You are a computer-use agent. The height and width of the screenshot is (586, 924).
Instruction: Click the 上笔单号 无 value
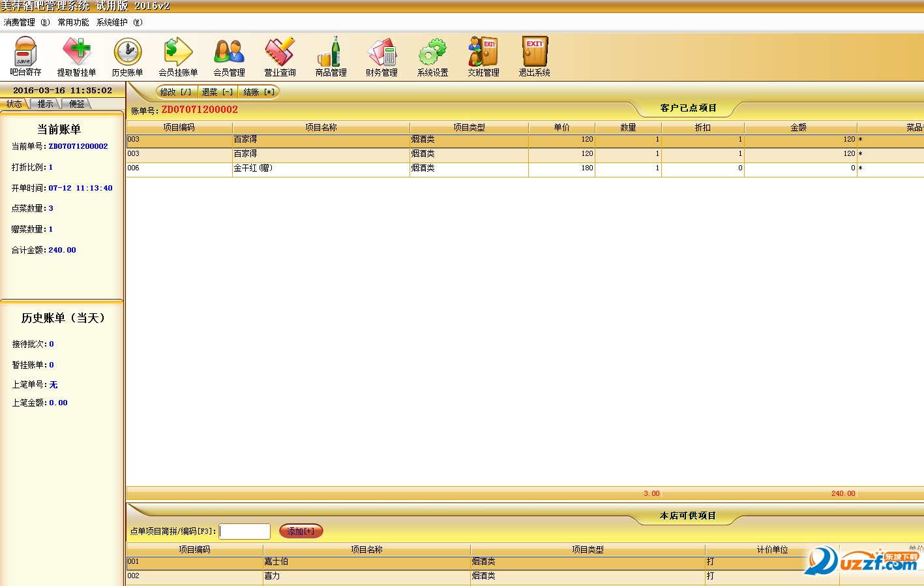53,385
